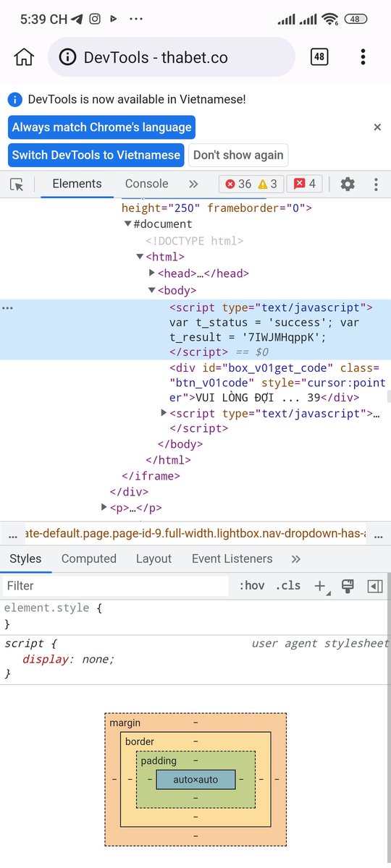391x868 pixels.
Task: Select the box_v01get_code div element
Action: click(x=278, y=382)
